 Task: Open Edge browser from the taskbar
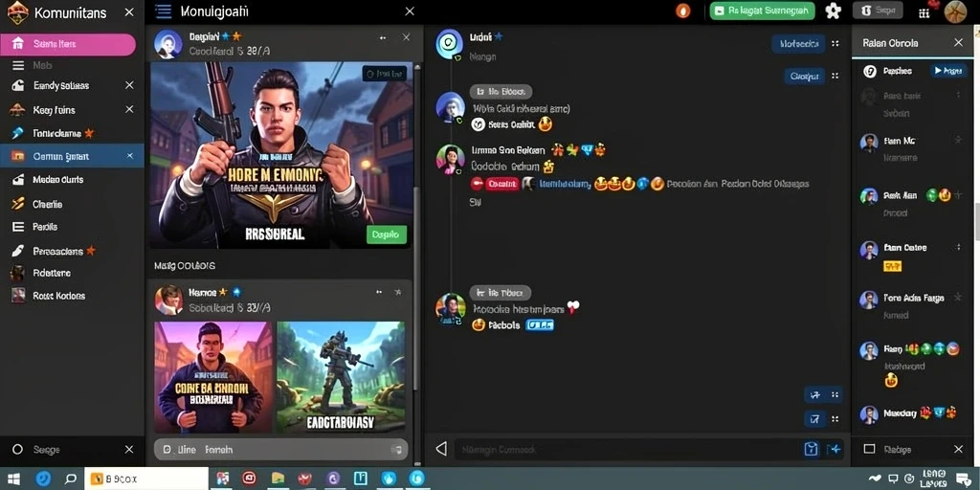pos(43,479)
